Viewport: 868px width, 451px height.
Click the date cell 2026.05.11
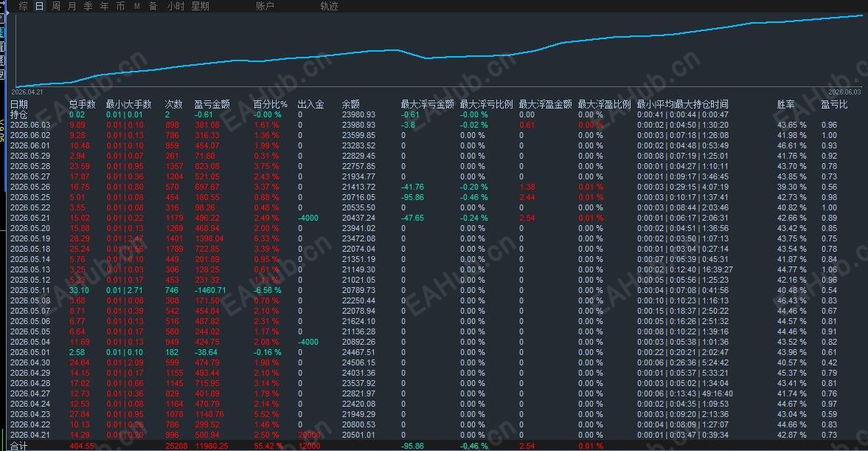tap(30, 290)
